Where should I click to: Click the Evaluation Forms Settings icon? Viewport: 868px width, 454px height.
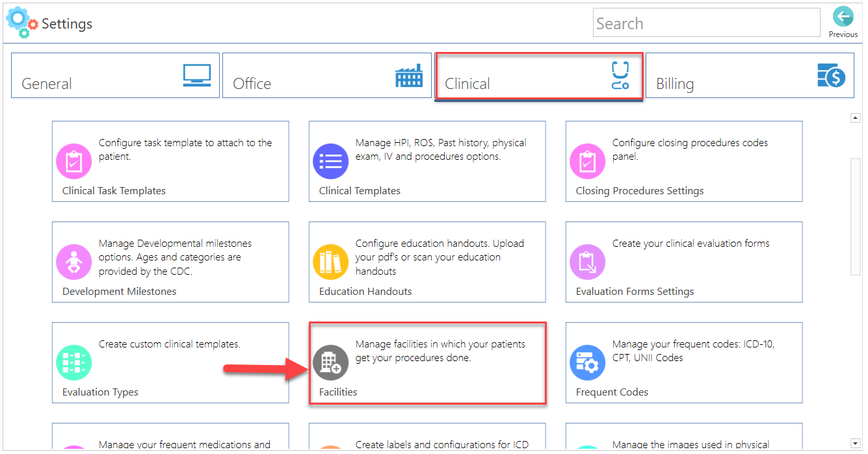tap(587, 262)
